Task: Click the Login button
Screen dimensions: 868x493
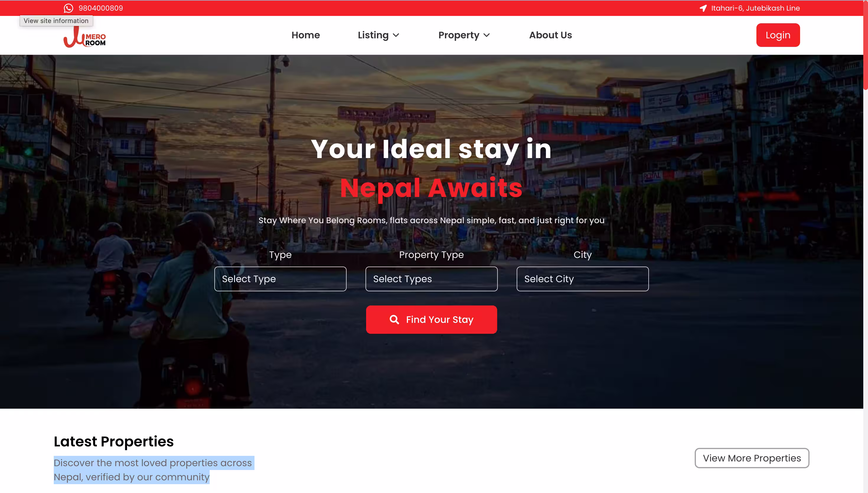Action: click(778, 35)
